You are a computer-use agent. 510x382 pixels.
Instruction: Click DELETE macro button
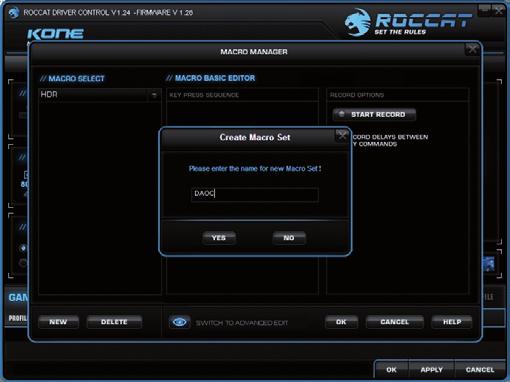click(114, 322)
